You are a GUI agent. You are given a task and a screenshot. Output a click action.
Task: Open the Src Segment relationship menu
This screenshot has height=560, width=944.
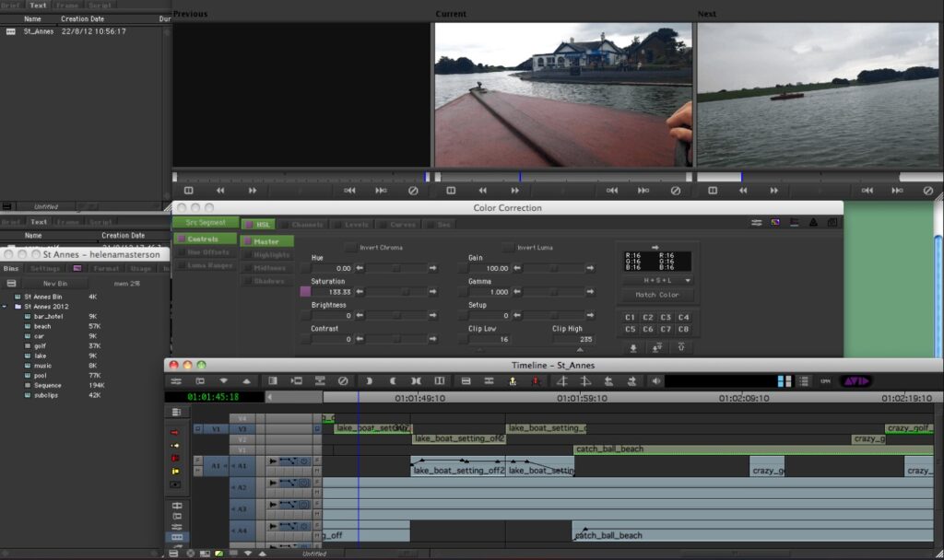(x=205, y=223)
